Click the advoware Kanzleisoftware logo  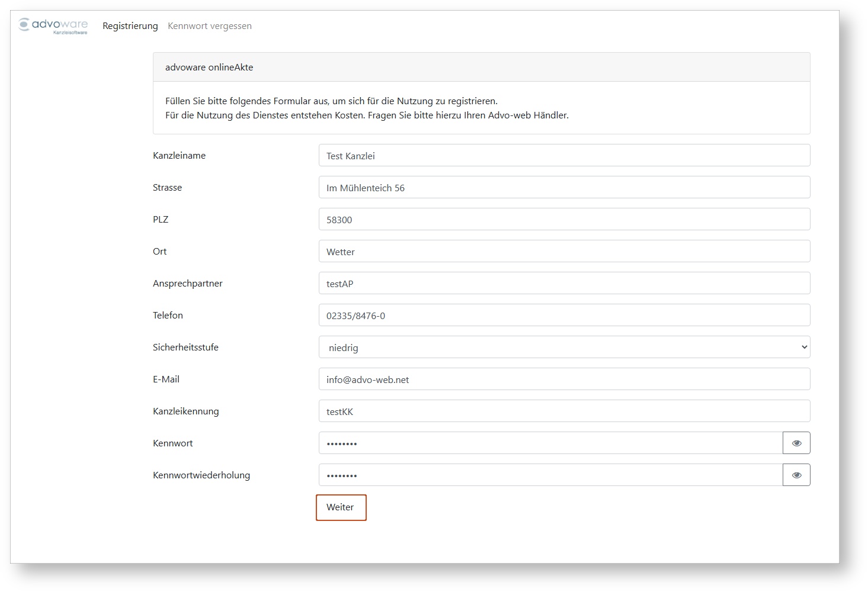53,25
